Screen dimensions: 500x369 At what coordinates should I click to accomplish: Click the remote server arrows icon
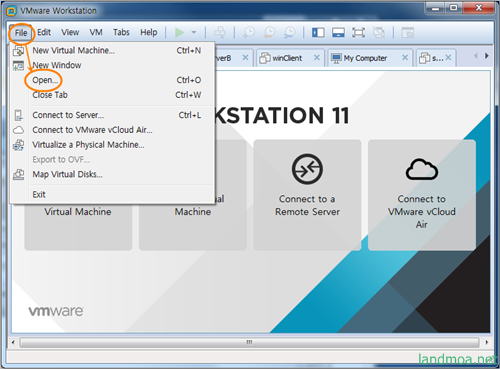pyautogui.click(x=307, y=169)
